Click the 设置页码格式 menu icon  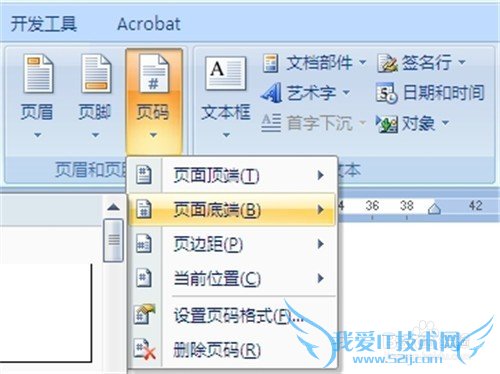pyautogui.click(x=145, y=314)
